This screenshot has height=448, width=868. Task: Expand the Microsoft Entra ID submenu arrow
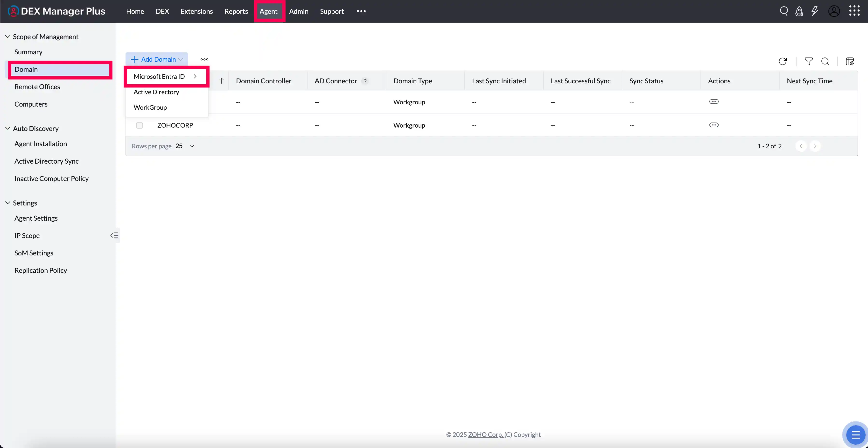coord(195,76)
